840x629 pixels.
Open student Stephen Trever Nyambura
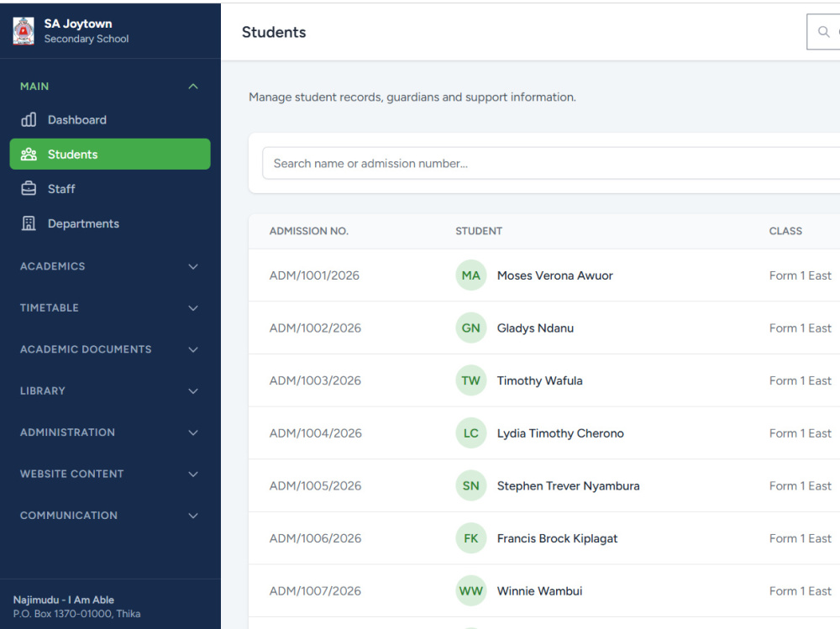click(x=569, y=485)
